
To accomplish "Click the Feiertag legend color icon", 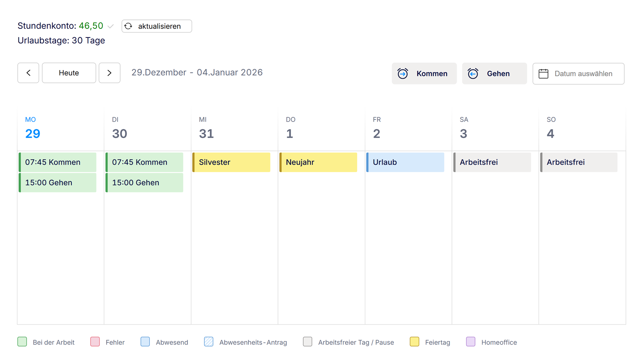I will [x=414, y=341].
